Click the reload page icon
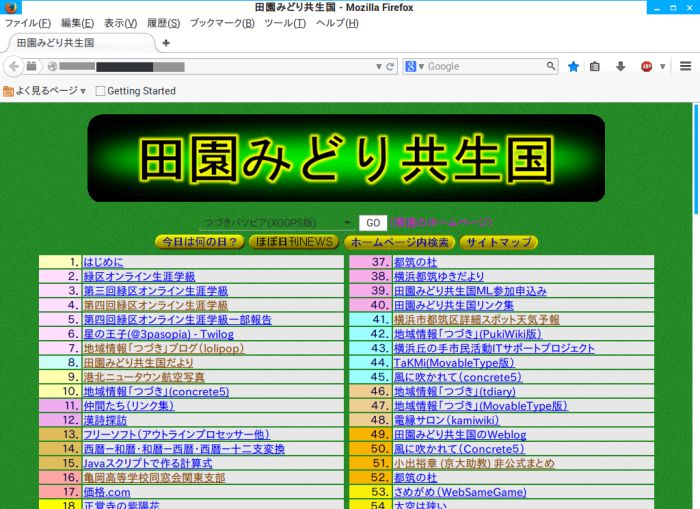Image resolution: width=700 pixels, height=509 pixels. 391,67
